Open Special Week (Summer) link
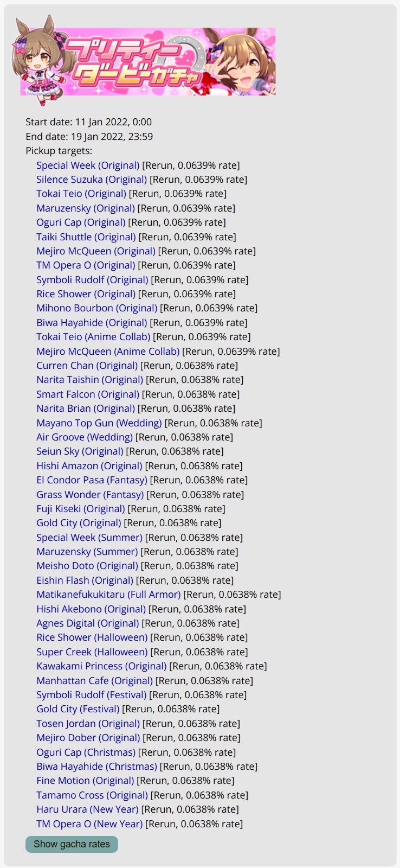 [x=89, y=538]
